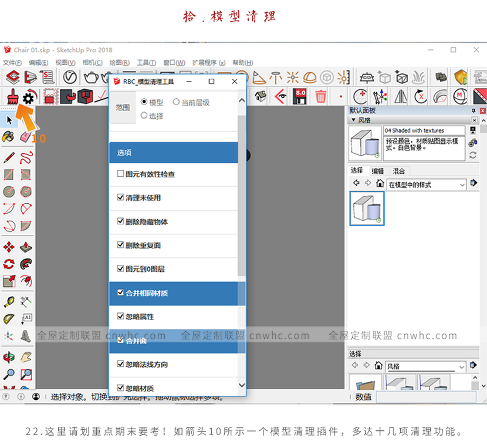The height and width of the screenshot is (448, 487).
Task: Collapse the 风格 panel triangle
Action: [353, 120]
